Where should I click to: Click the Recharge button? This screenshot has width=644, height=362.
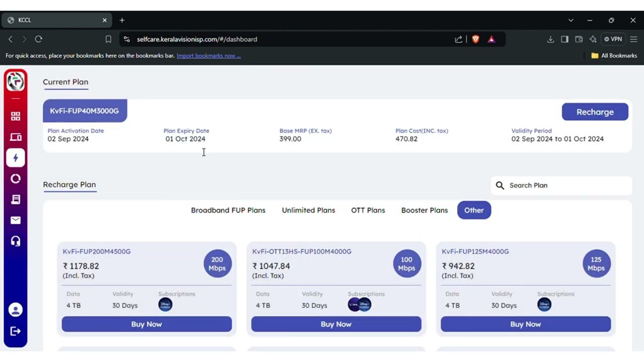point(595,112)
